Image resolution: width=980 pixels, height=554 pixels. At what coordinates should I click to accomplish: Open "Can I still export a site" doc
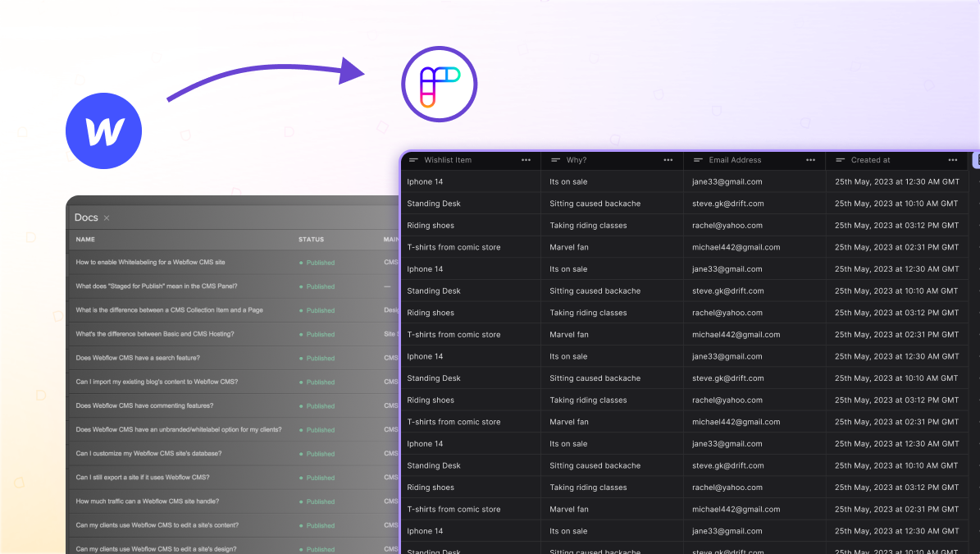143,477
